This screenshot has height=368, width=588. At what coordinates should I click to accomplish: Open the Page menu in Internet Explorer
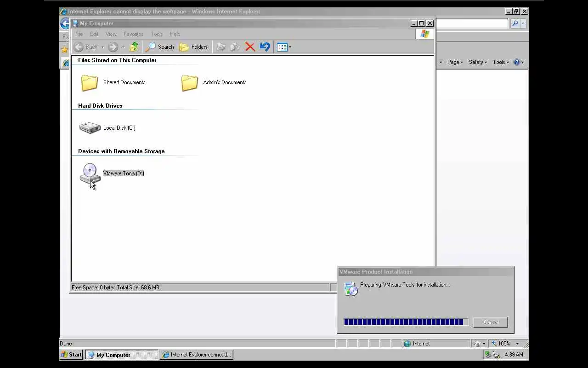[455, 62]
